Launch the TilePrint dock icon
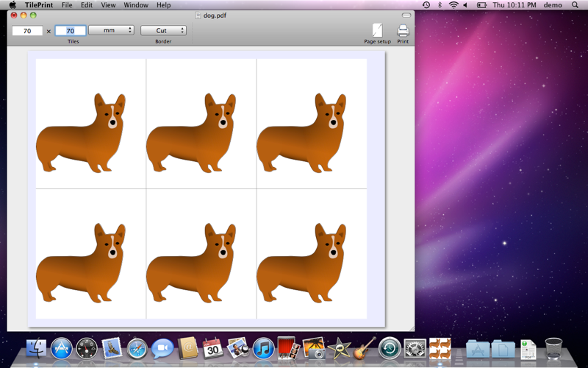The height and width of the screenshot is (368, 588). tap(440, 348)
